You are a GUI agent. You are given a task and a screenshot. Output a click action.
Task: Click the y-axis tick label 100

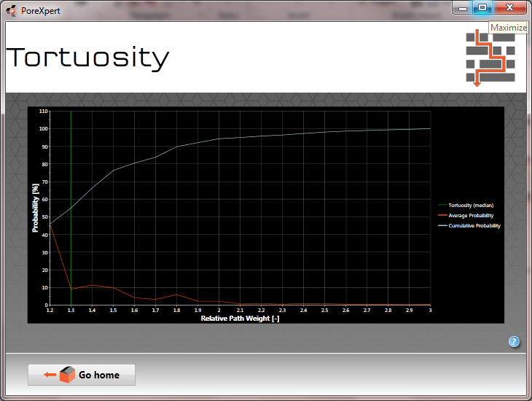[43, 129]
